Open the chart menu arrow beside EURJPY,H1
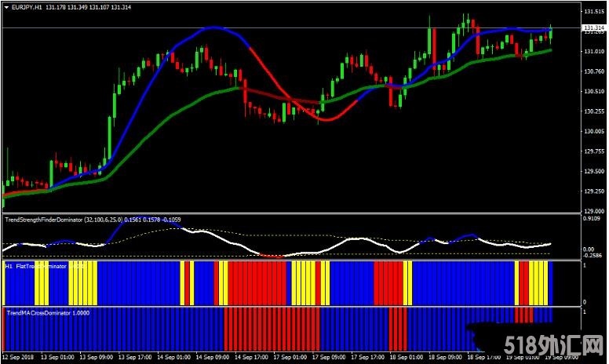This screenshot has height=364, width=609. (x=6, y=7)
